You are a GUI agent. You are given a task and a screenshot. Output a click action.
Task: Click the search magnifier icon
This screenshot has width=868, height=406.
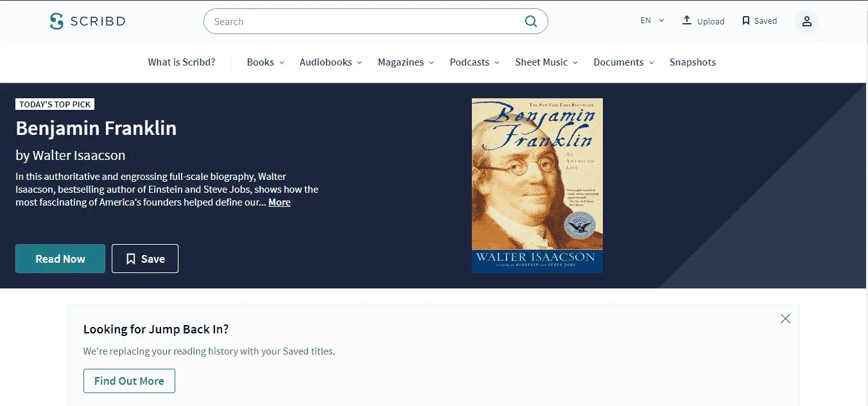pos(531,21)
